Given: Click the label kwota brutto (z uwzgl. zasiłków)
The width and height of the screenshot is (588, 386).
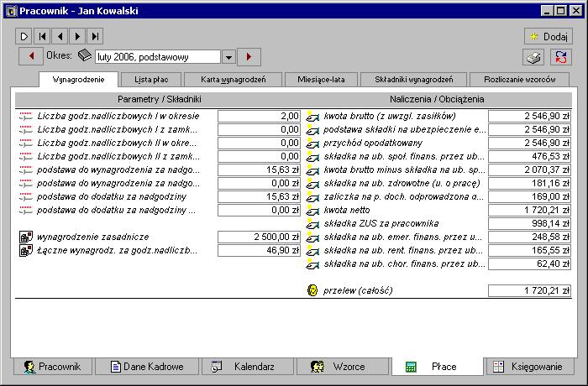Looking at the screenshot, I should (390, 116).
